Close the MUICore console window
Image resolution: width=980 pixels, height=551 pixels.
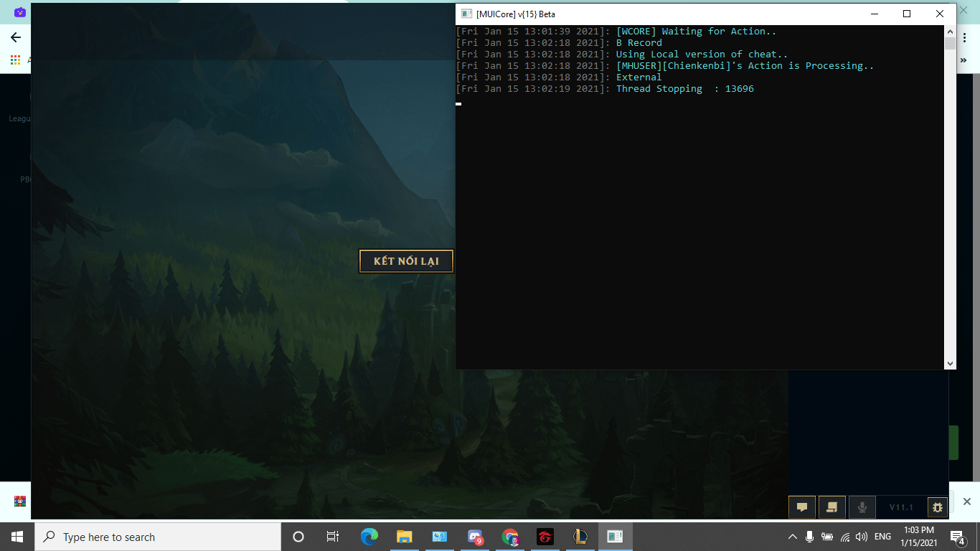[x=940, y=14]
